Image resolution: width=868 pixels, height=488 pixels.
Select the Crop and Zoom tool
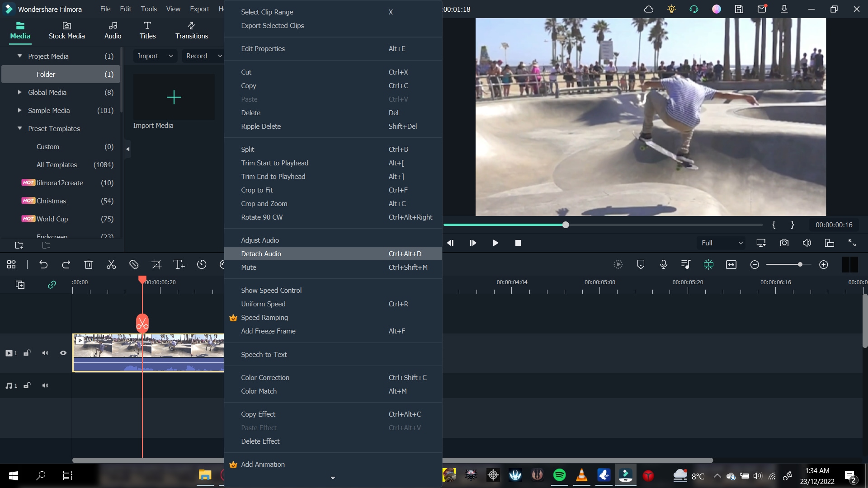pyautogui.click(x=264, y=203)
